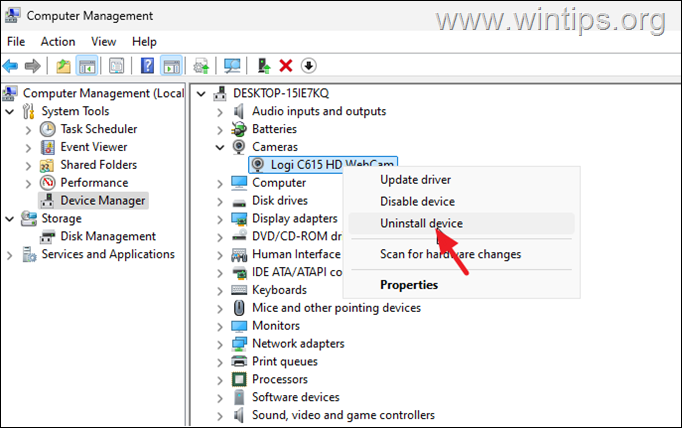Expand the Display adapters category
Screen dimensions: 682x428
coord(220,219)
